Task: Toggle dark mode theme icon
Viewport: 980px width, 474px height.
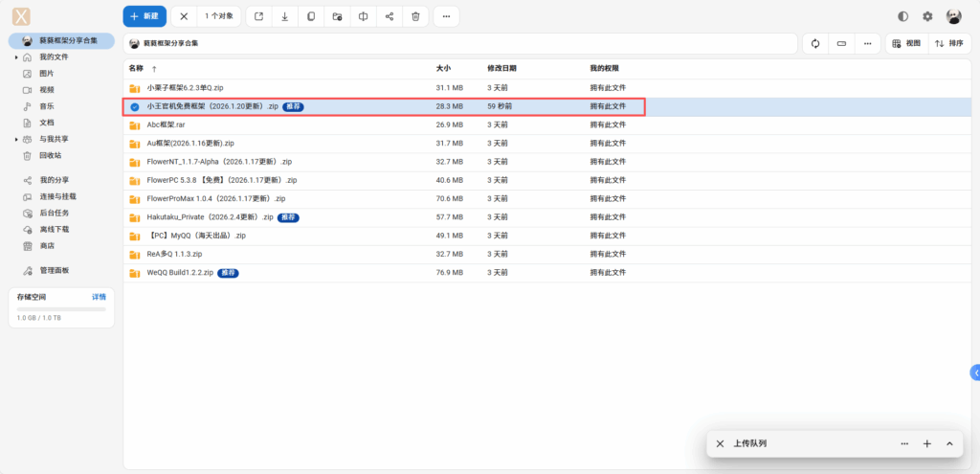Action: coord(902,16)
